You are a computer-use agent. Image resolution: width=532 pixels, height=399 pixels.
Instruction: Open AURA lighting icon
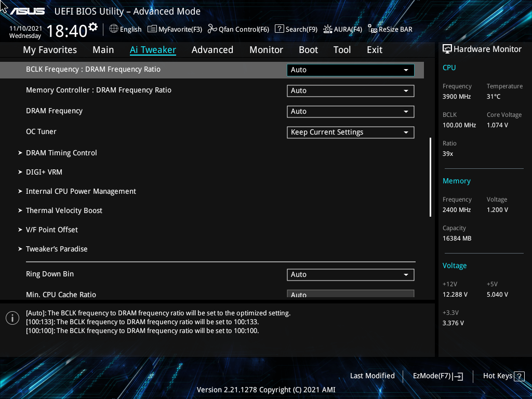click(x=328, y=29)
